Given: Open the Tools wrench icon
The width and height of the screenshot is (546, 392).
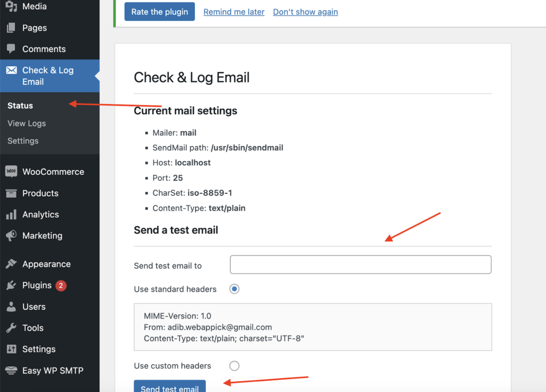Looking at the screenshot, I should [x=12, y=327].
